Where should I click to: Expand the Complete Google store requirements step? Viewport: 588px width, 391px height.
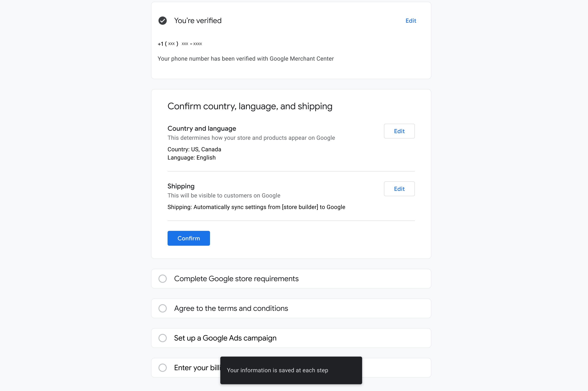click(236, 278)
